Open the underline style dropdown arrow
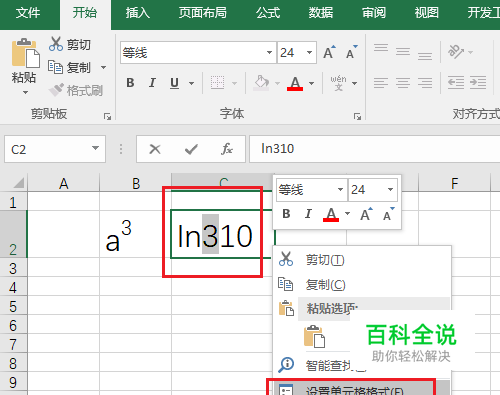500x395 pixels. (x=192, y=83)
